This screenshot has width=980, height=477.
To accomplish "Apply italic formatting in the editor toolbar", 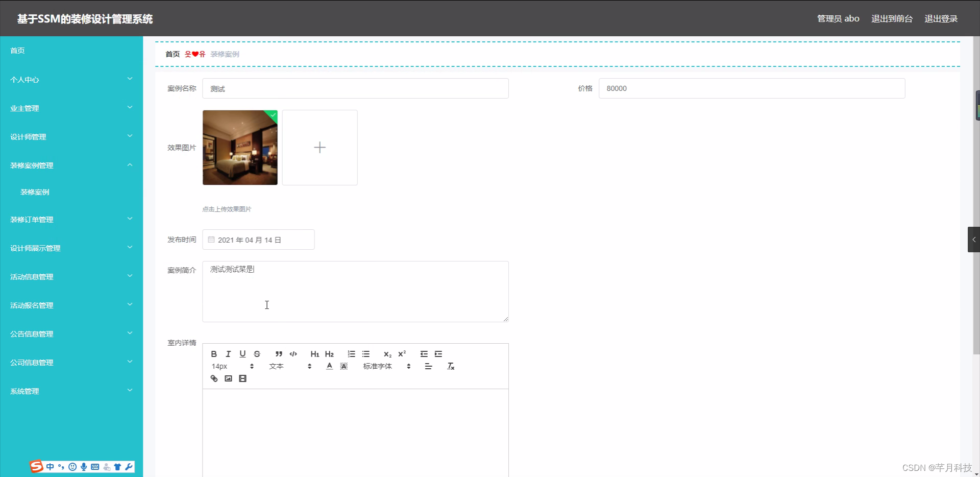I will [228, 354].
